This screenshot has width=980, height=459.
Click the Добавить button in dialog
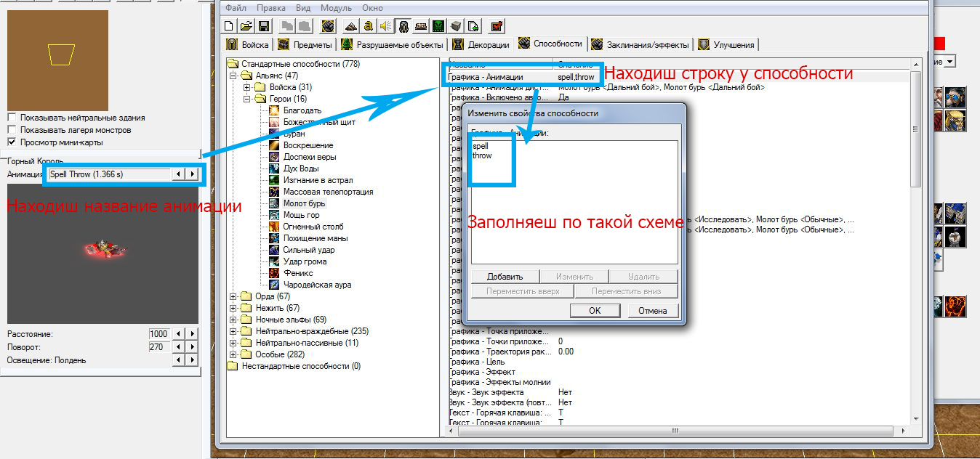point(505,276)
